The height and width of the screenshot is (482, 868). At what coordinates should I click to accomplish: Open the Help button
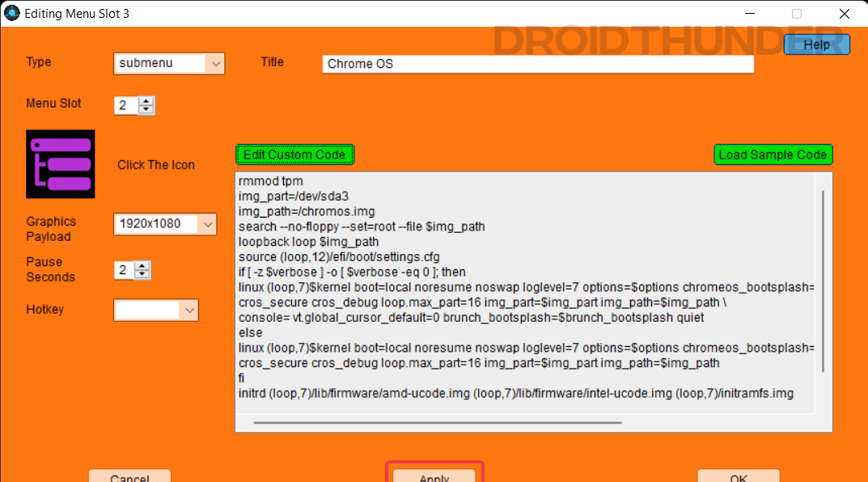tap(816, 44)
